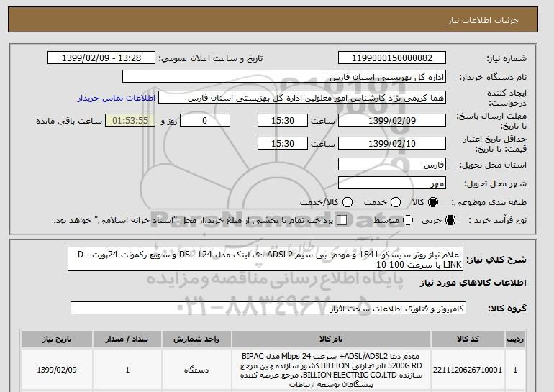This screenshot has height=392, width=554.
Task: Select the خدمت radio button
Action: coord(396,202)
